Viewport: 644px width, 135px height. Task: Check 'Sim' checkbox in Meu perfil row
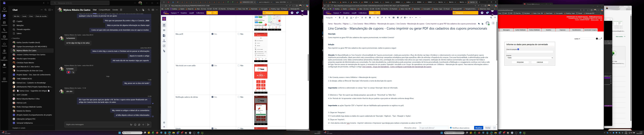(212, 34)
